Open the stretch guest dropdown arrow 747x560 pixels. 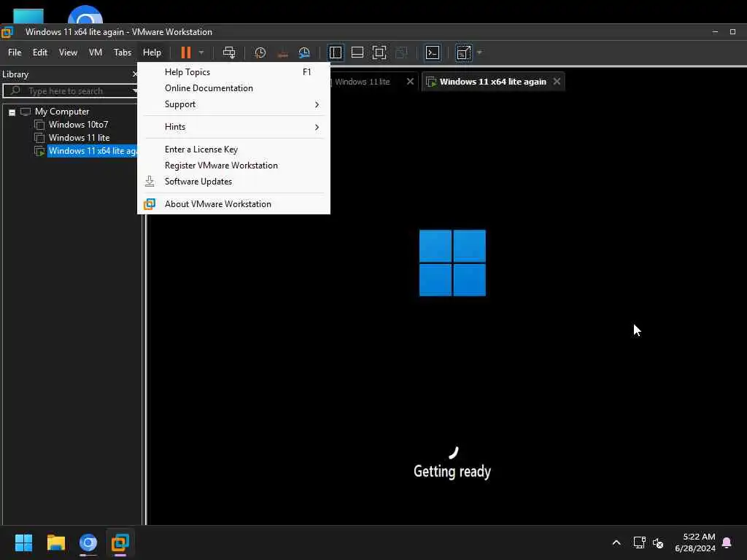coord(479,52)
